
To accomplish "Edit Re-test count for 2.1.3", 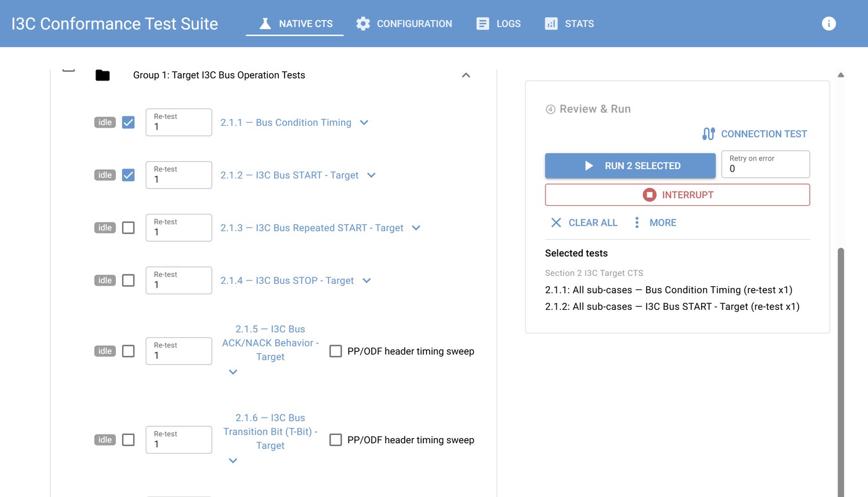I will click(179, 228).
